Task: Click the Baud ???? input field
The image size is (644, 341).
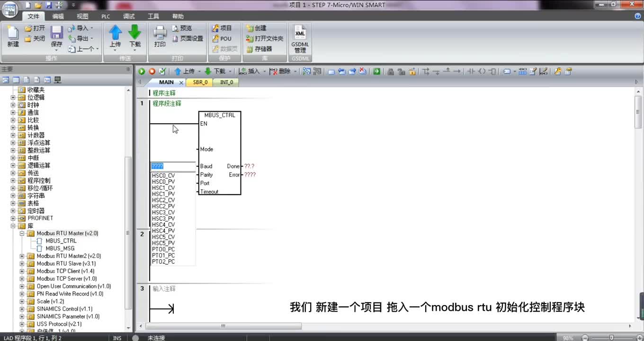Action: (x=173, y=166)
